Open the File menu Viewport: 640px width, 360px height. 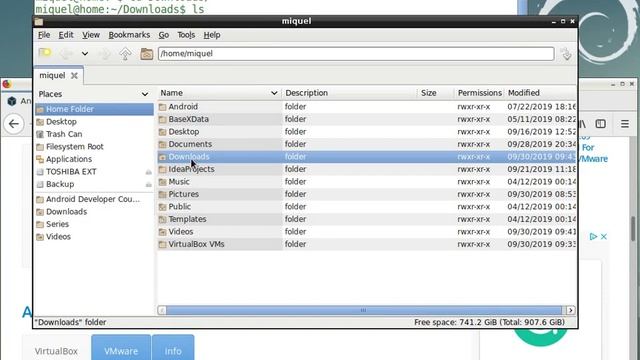pos(44,35)
